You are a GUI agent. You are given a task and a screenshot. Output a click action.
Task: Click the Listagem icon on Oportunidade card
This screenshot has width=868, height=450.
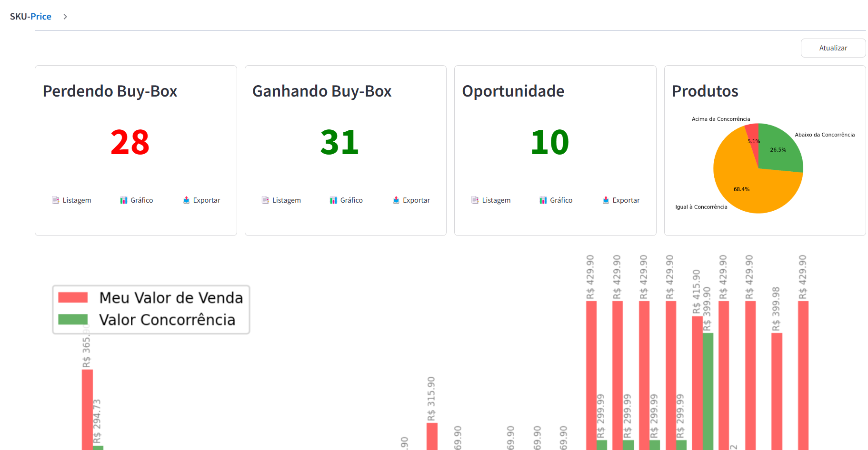[475, 200]
